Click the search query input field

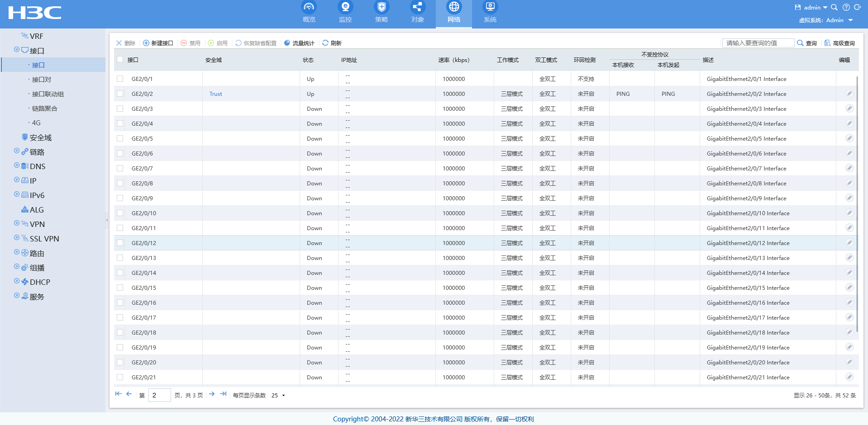click(x=758, y=43)
